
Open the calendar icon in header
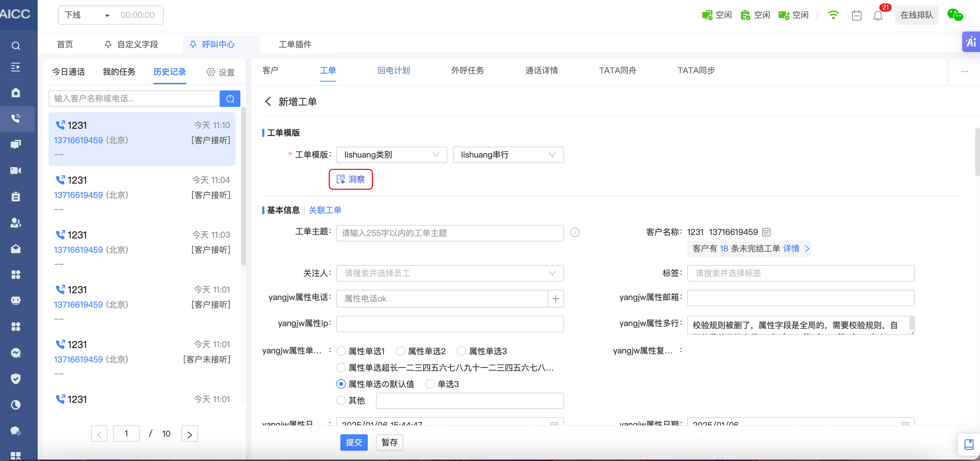tap(856, 16)
